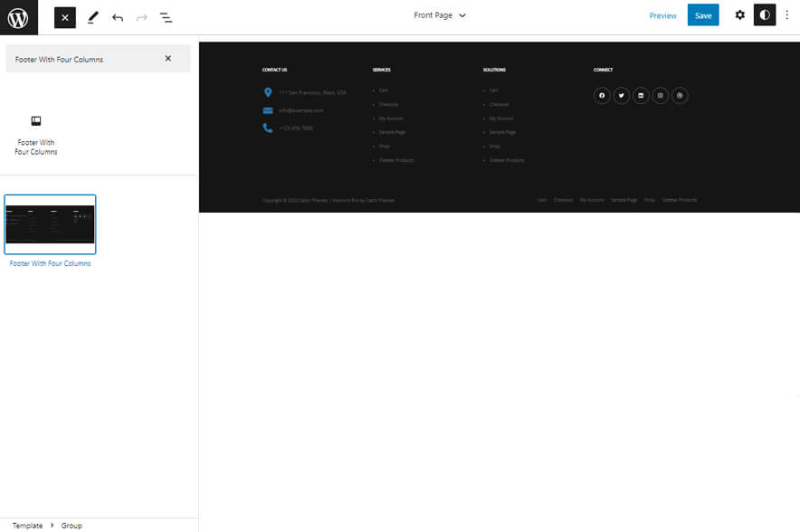This screenshot has width=800, height=532.
Task: Toggle the block inserter closed
Action: (64, 16)
